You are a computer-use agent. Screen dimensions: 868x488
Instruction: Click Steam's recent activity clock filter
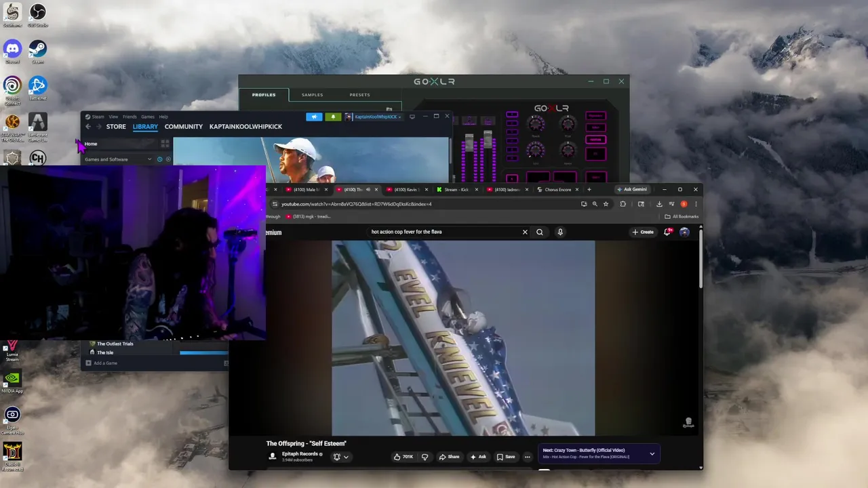click(x=159, y=159)
